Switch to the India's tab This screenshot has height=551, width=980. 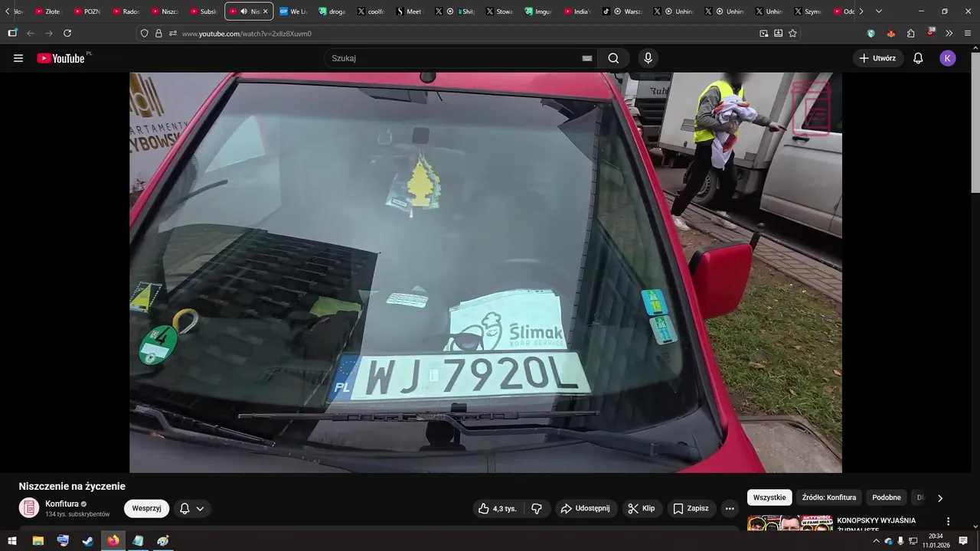580,11
